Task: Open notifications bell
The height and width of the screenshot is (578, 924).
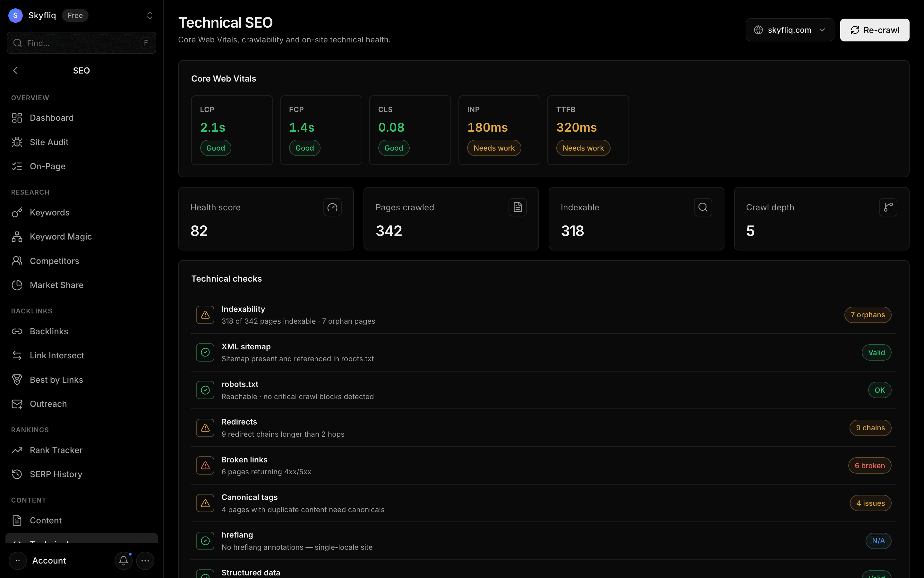Action: pyautogui.click(x=123, y=561)
